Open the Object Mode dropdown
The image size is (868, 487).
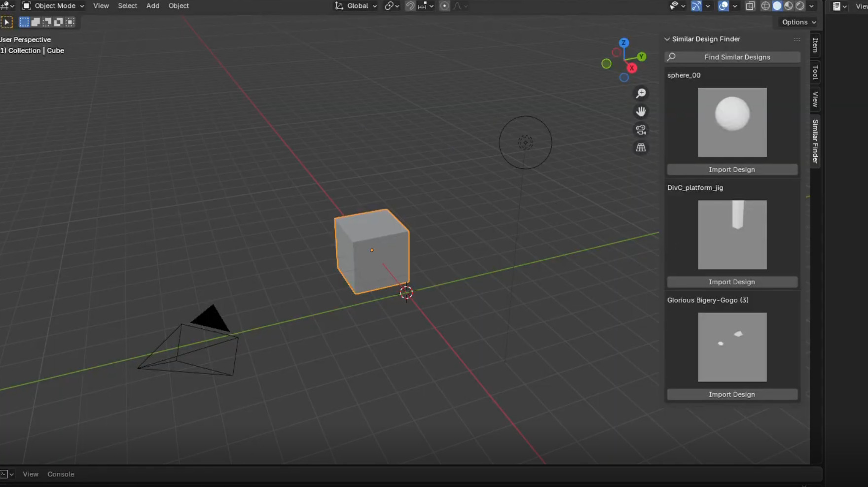[54, 6]
